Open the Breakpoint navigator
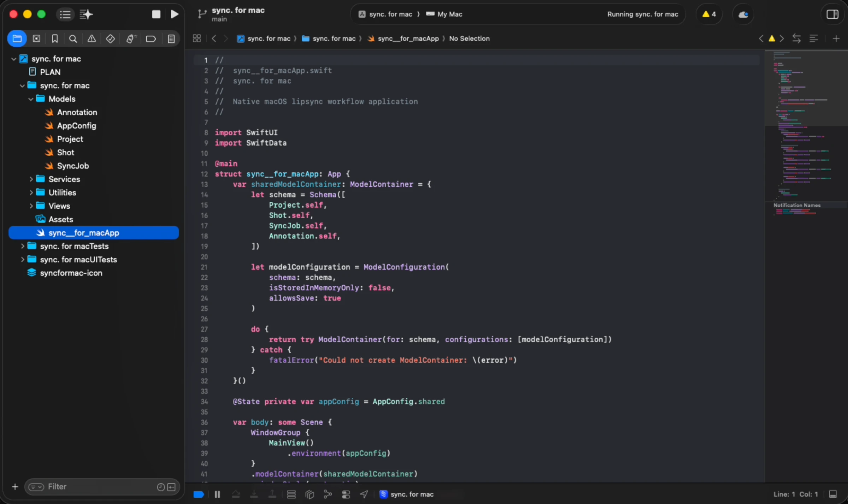The width and height of the screenshot is (848, 504). point(151,38)
